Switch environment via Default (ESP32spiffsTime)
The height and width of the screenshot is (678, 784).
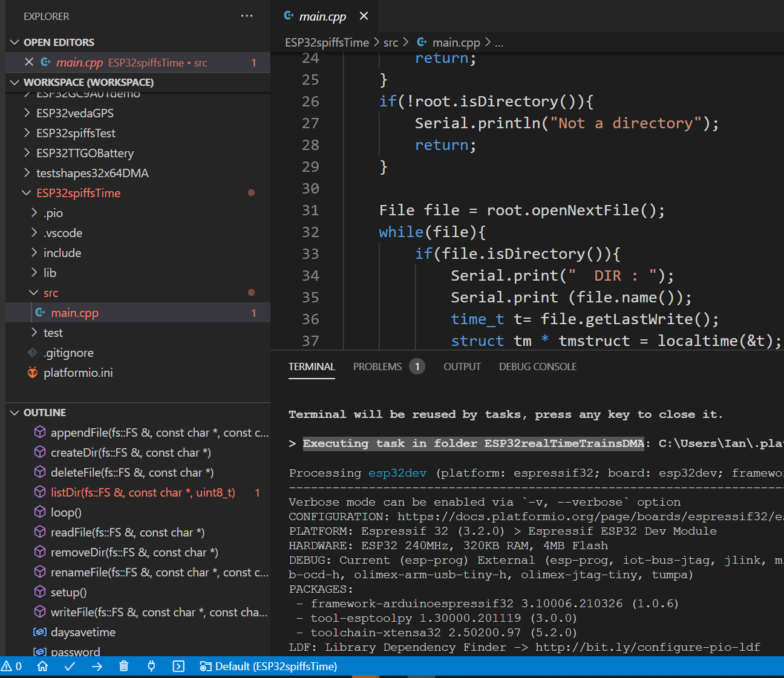click(x=269, y=666)
